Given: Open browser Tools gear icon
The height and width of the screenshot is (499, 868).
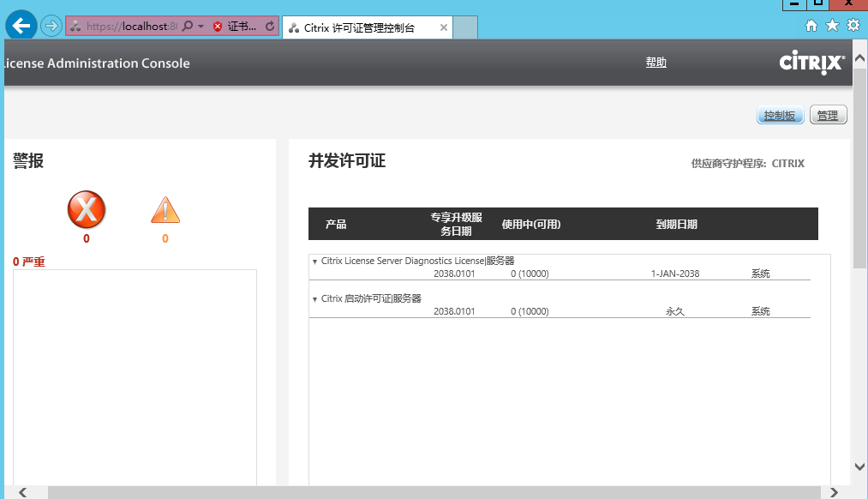Looking at the screenshot, I should click(853, 26).
